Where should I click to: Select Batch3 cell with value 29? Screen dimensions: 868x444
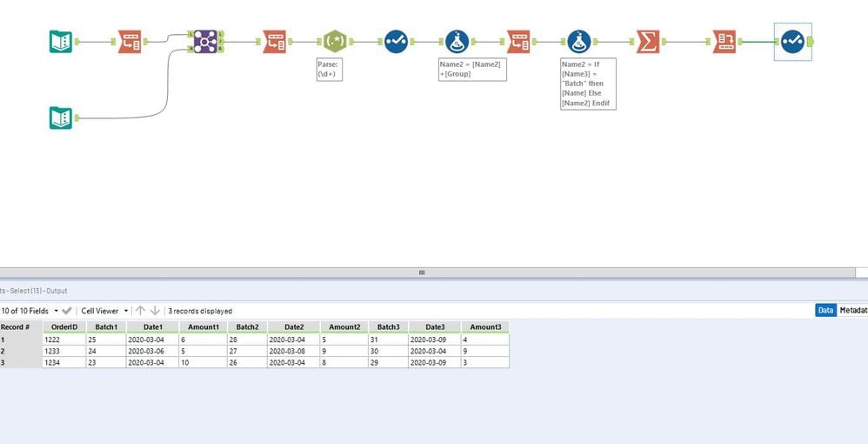389,362
